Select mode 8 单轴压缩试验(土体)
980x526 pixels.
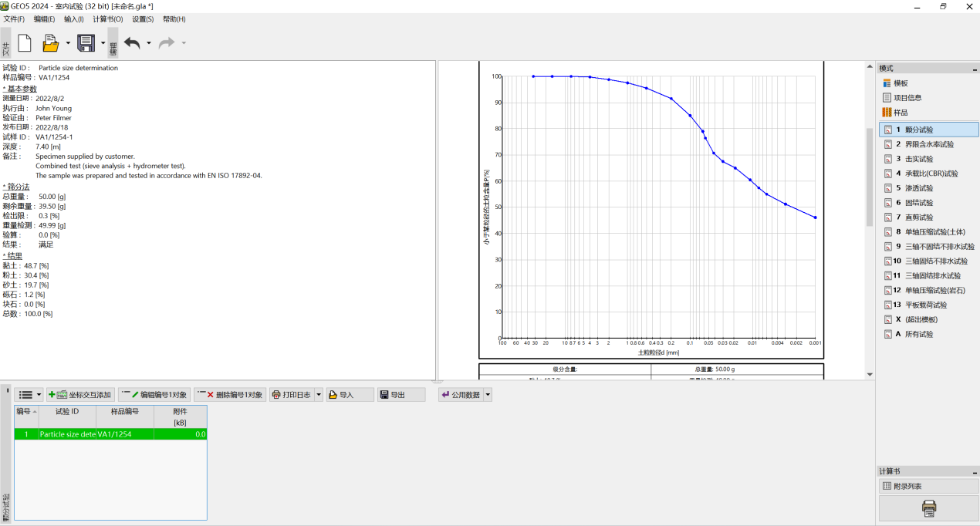(929, 232)
